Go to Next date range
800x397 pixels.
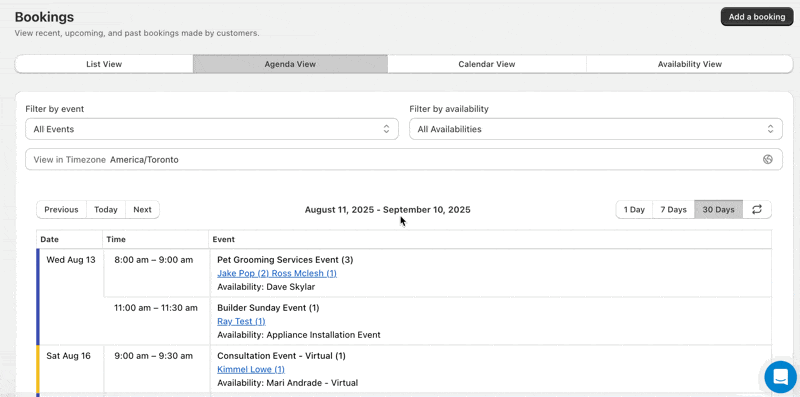click(142, 209)
